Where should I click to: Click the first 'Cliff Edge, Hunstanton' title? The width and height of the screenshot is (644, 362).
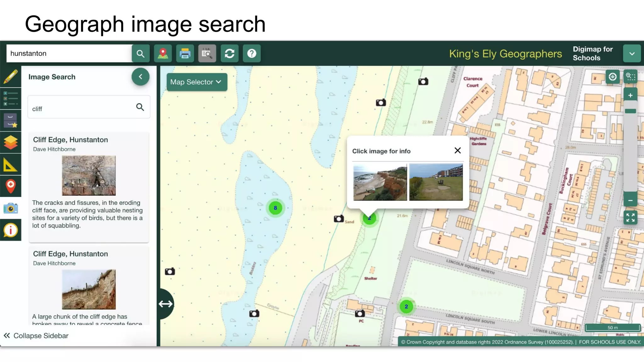[70, 140]
